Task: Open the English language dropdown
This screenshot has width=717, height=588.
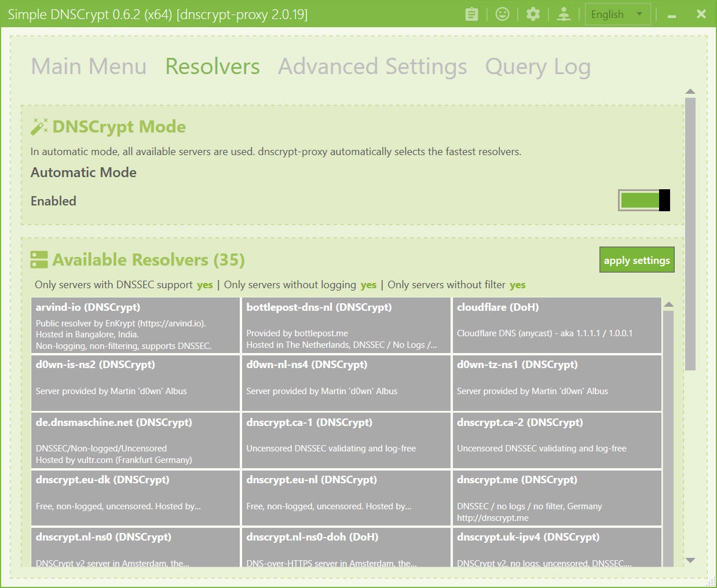Action: tap(617, 14)
